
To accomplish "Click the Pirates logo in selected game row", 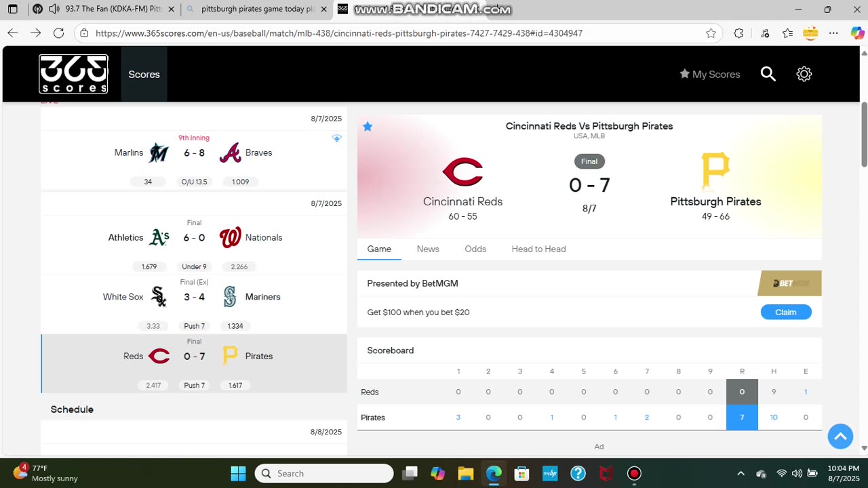I will [x=230, y=356].
